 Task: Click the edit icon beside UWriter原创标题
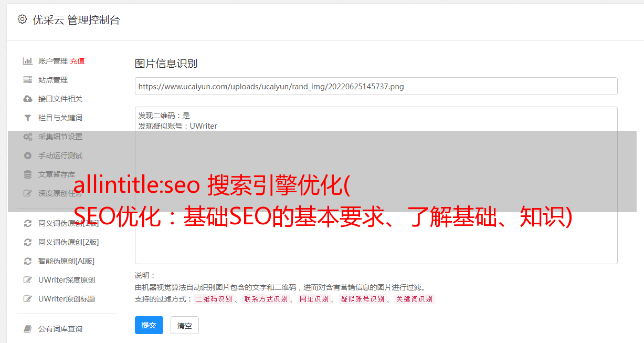tap(28, 299)
